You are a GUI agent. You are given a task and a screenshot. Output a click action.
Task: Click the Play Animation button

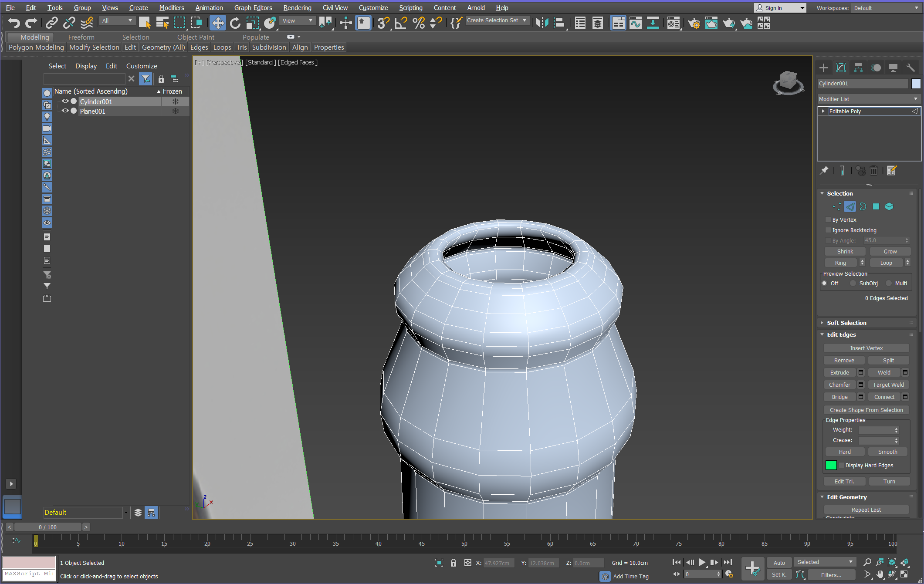click(702, 562)
